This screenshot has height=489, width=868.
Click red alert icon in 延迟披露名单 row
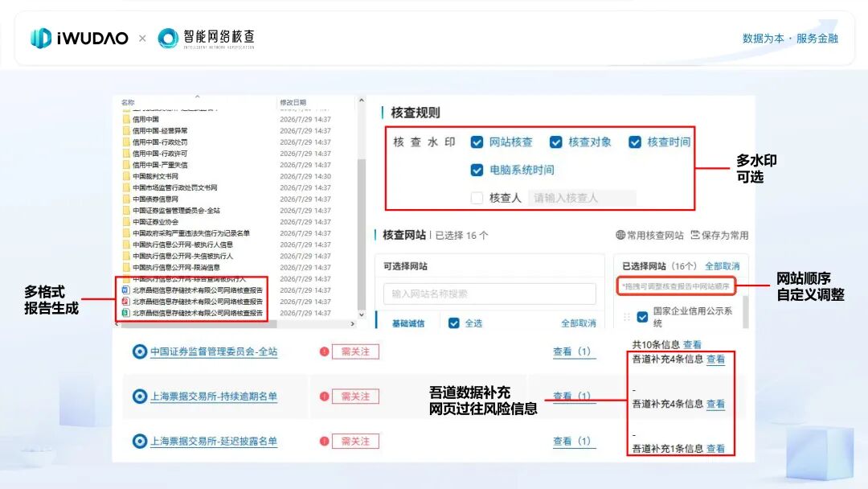[x=325, y=441]
